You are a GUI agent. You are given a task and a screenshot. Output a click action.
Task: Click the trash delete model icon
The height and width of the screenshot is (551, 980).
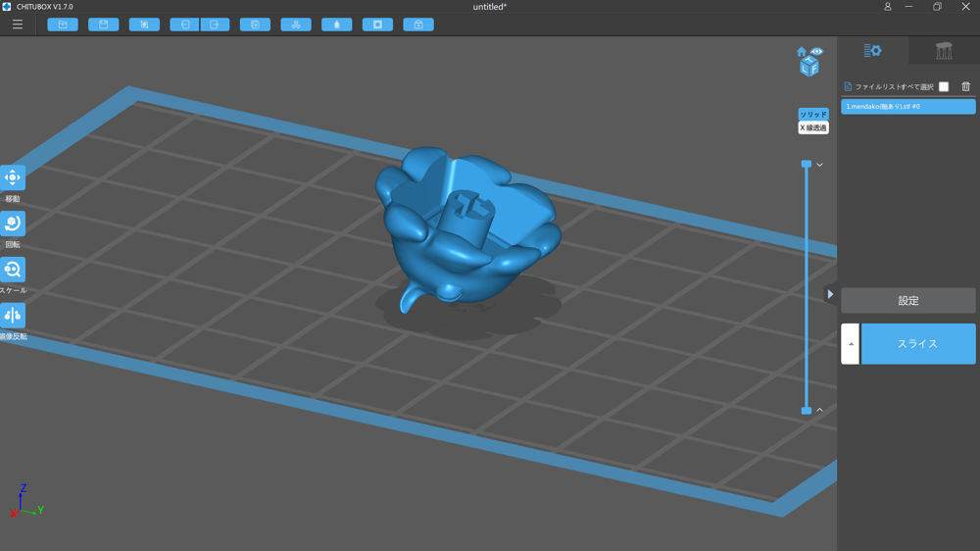(x=965, y=86)
